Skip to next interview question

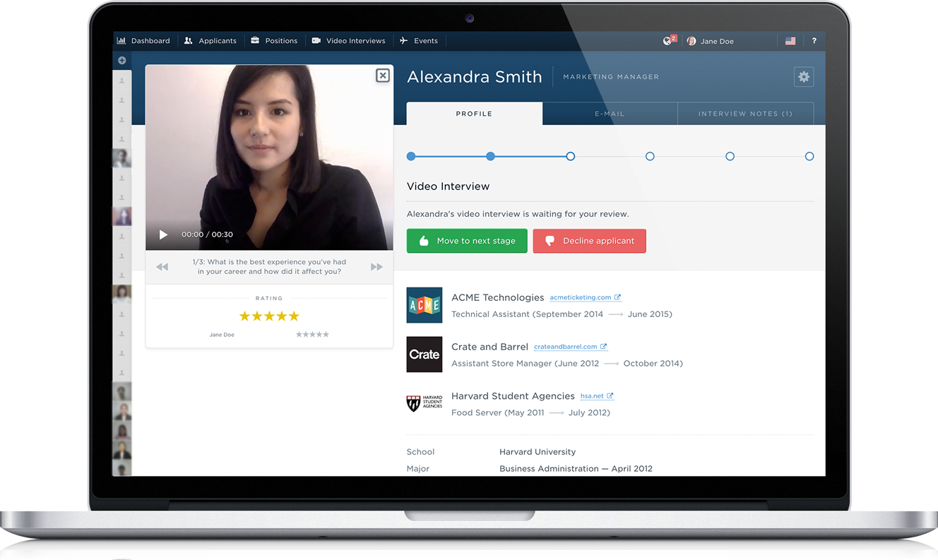click(x=376, y=267)
